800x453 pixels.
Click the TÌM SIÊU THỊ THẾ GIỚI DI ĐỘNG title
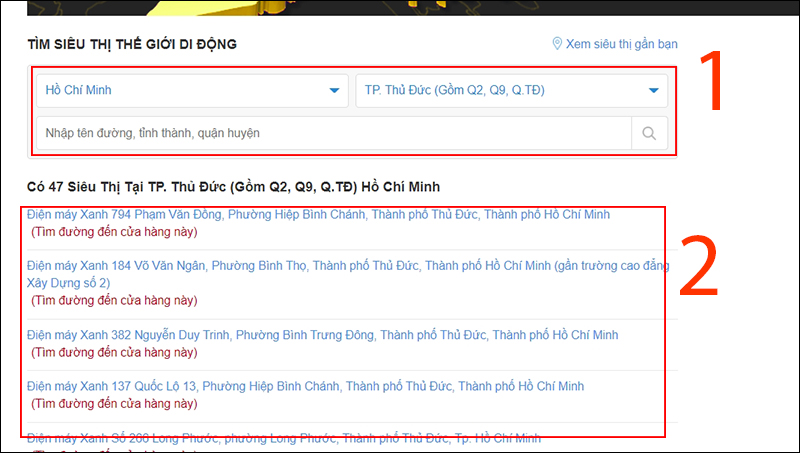[132, 44]
